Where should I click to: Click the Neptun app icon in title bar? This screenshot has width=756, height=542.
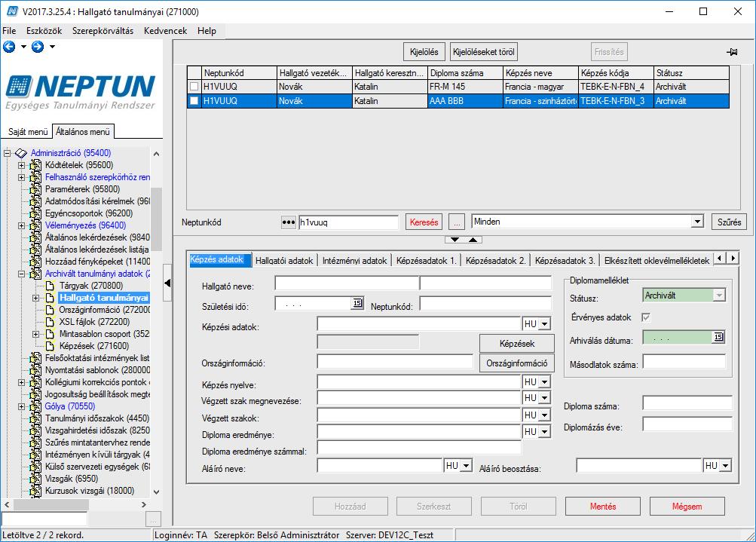pos(12,11)
